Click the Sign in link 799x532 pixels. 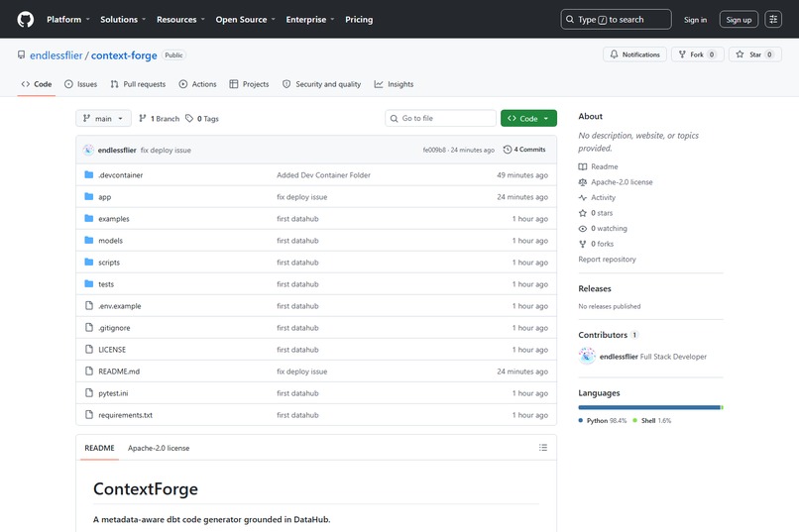coord(695,20)
